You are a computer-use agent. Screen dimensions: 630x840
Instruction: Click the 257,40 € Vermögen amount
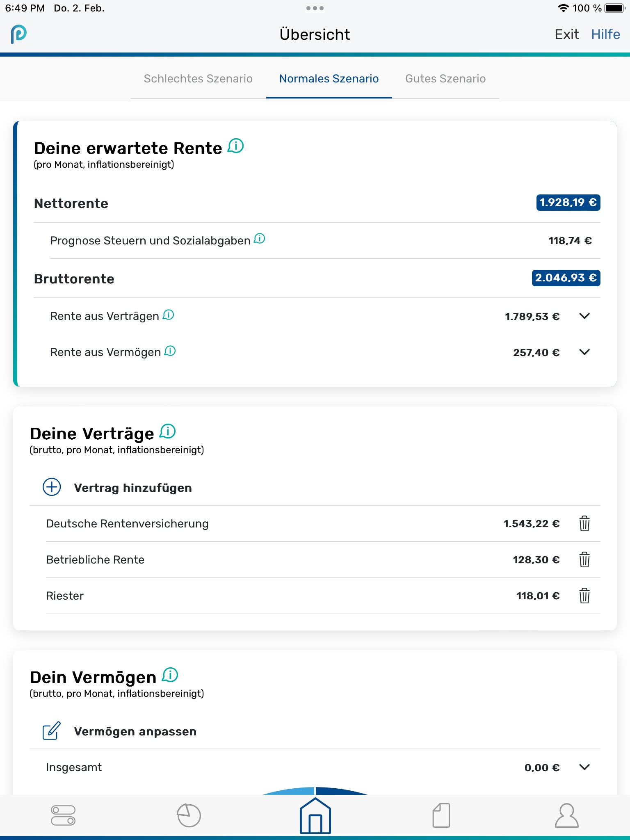pyautogui.click(x=536, y=352)
